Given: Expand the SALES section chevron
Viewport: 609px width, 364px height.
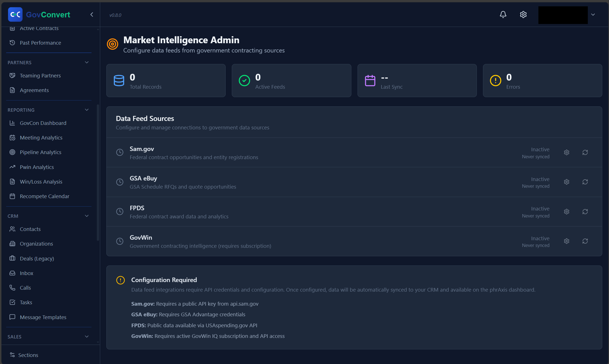Looking at the screenshot, I should pos(87,336).
